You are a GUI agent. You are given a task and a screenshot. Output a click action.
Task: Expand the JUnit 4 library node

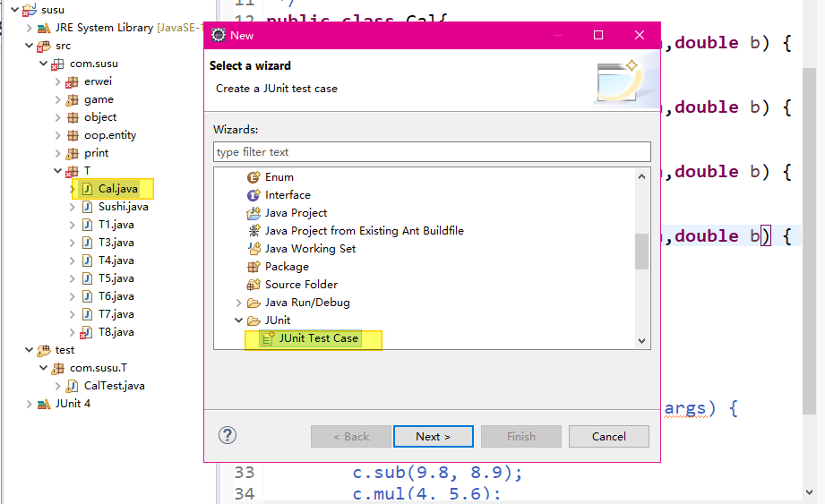click(30, 404)
